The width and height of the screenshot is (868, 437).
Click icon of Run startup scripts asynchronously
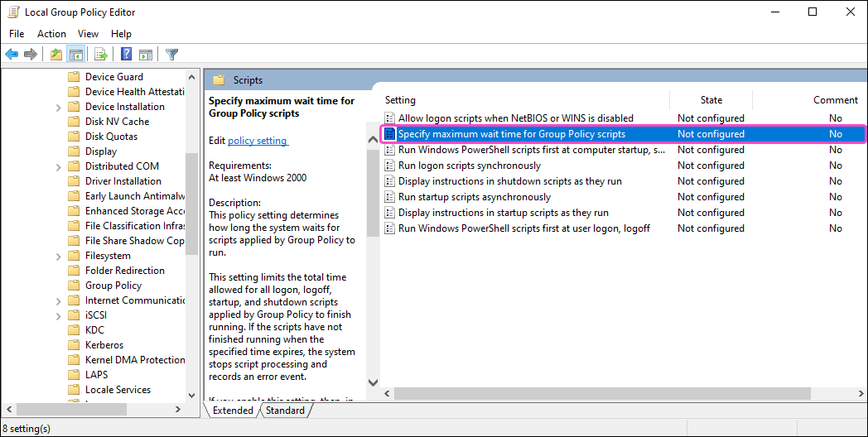coord(390,197)
